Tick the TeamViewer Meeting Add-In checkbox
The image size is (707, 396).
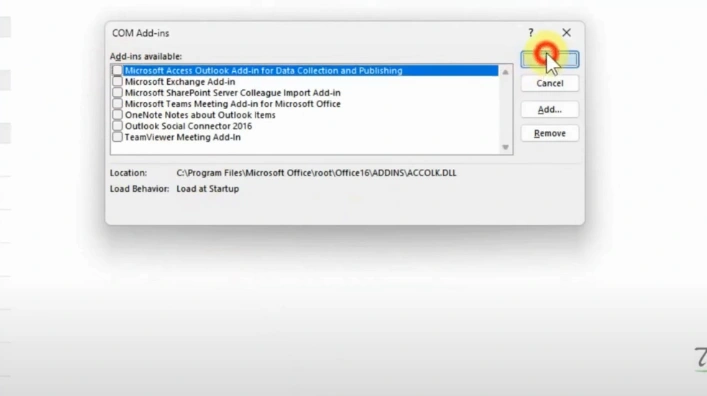pos(117,137)
